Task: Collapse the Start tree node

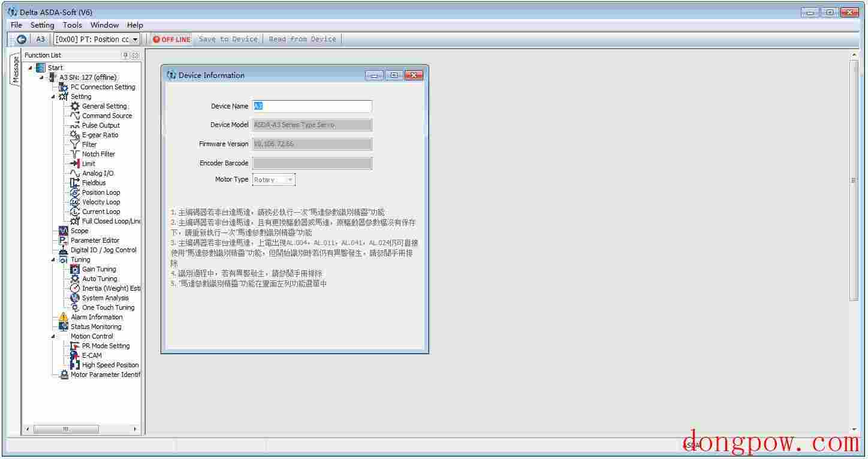Action: pos(30,68)
